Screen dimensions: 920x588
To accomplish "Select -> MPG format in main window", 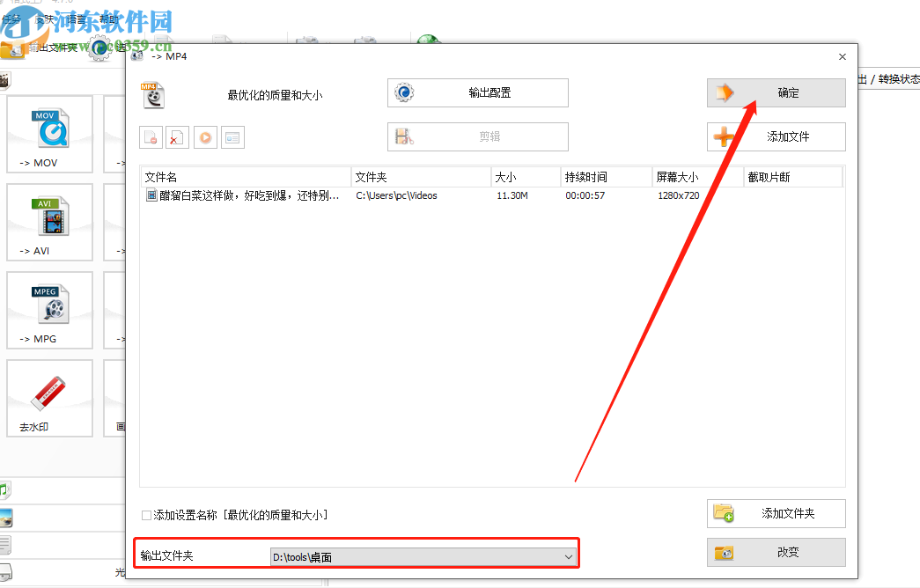I will coord(50,311).
